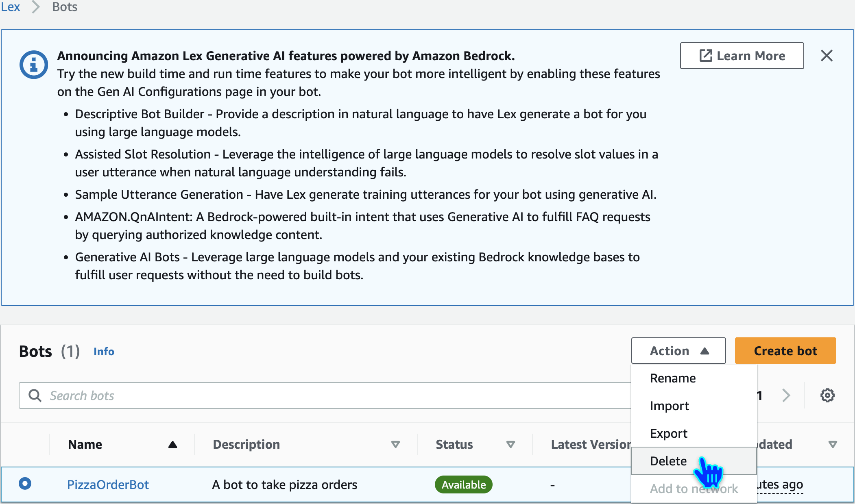The width and height of the screenshot is (855, 504).
Task: Click the info circle icon in banner
Action: click(34, 65)
